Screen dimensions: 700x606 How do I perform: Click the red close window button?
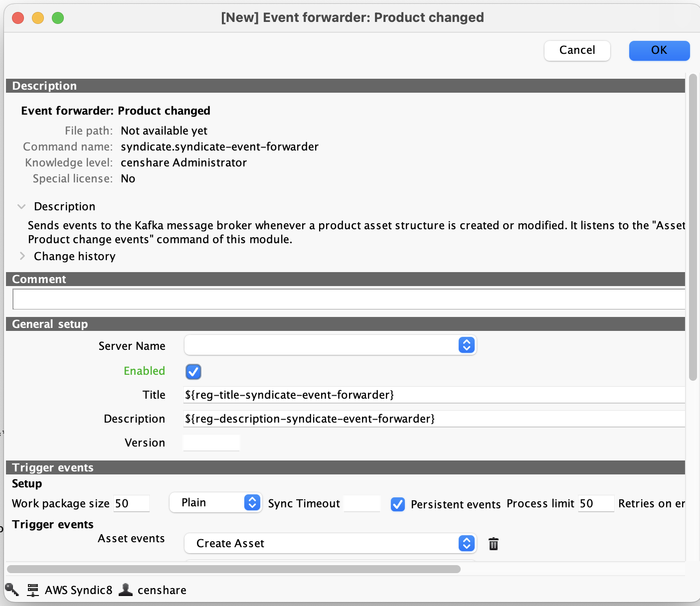click(18, 18)
